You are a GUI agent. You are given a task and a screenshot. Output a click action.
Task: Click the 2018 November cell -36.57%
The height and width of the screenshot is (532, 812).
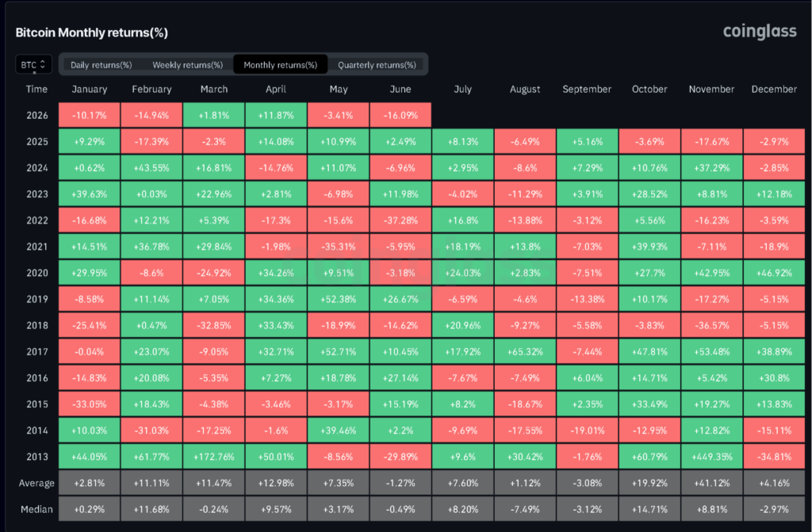click(711, 325)
